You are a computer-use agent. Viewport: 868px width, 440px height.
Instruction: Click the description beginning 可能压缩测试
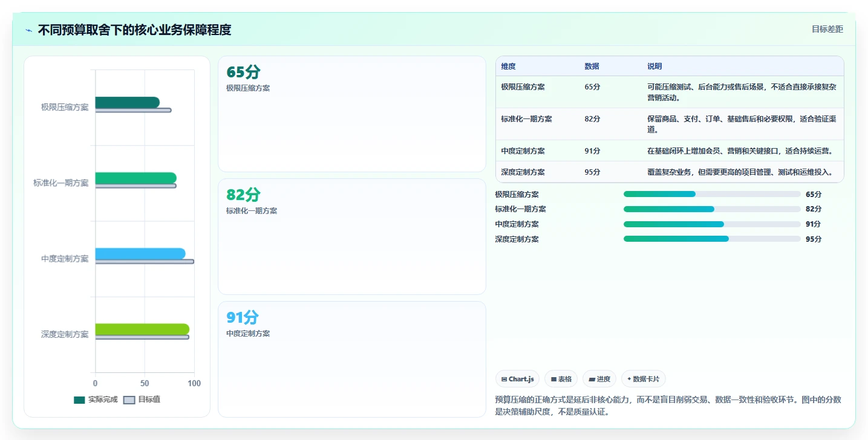[742, 92]
